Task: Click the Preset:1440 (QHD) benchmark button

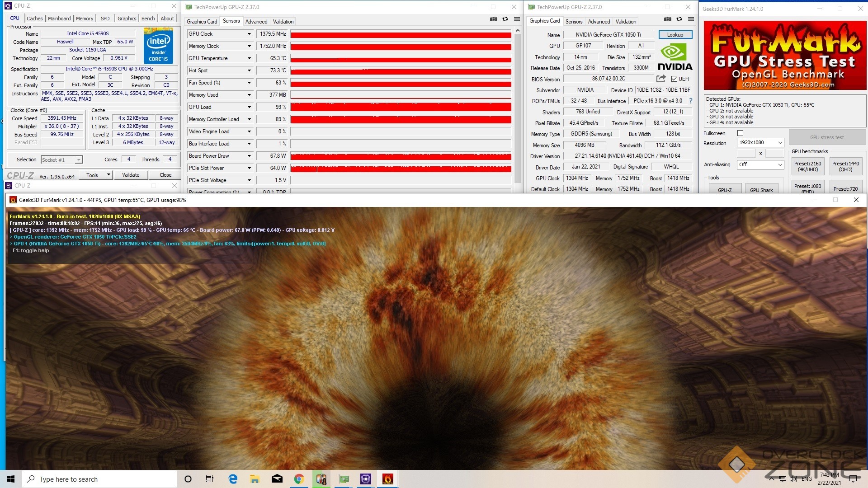Action: tap(845, 166)
